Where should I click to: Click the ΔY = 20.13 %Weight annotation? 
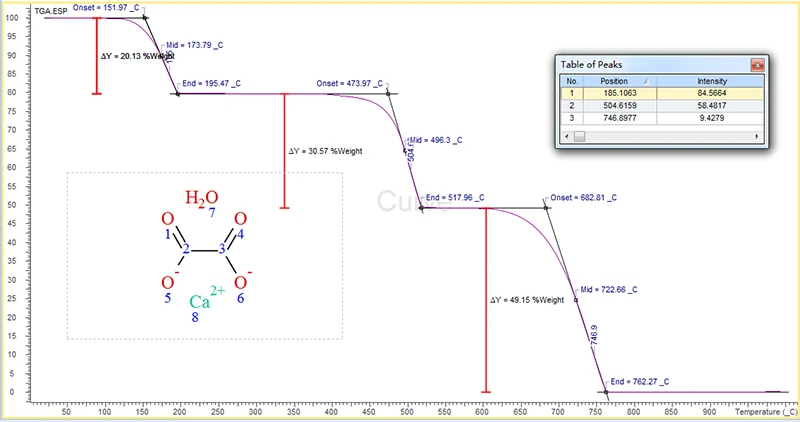[137, 56]
